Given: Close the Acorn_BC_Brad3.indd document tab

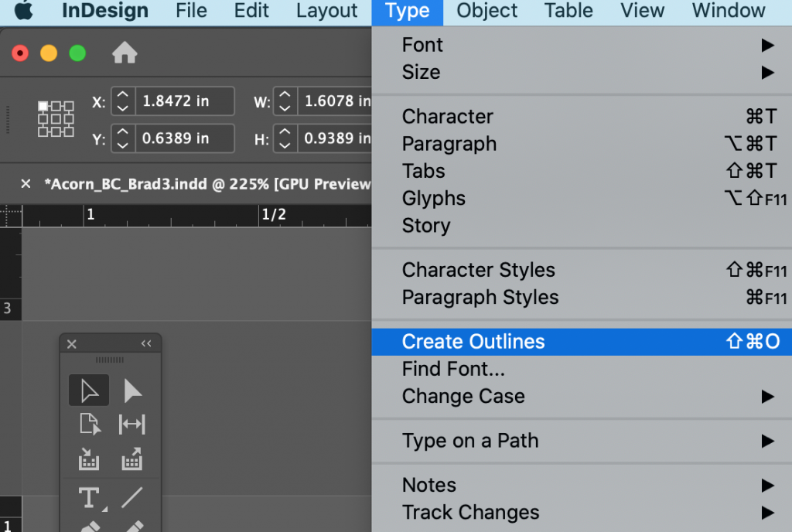Looking at the screenshot, I should [26, 184].
